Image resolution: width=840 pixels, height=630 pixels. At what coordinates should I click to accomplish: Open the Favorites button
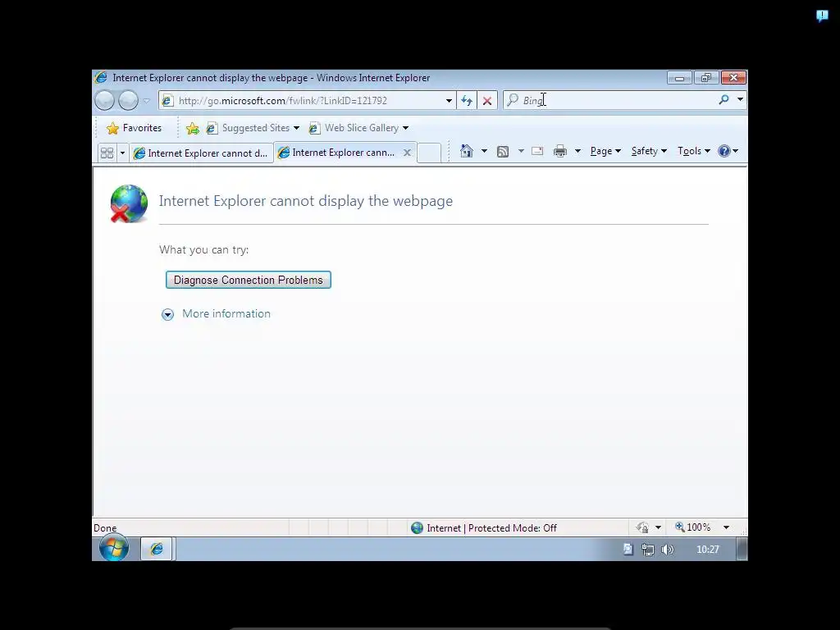click(x=134, y=128)
